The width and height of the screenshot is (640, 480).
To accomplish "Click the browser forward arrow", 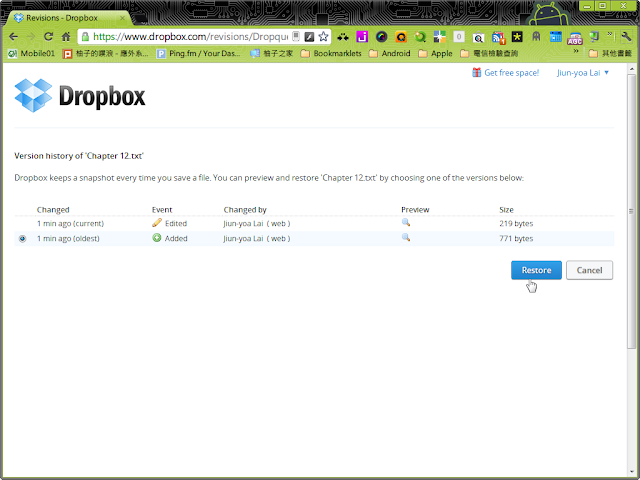I will pos(31,37).
